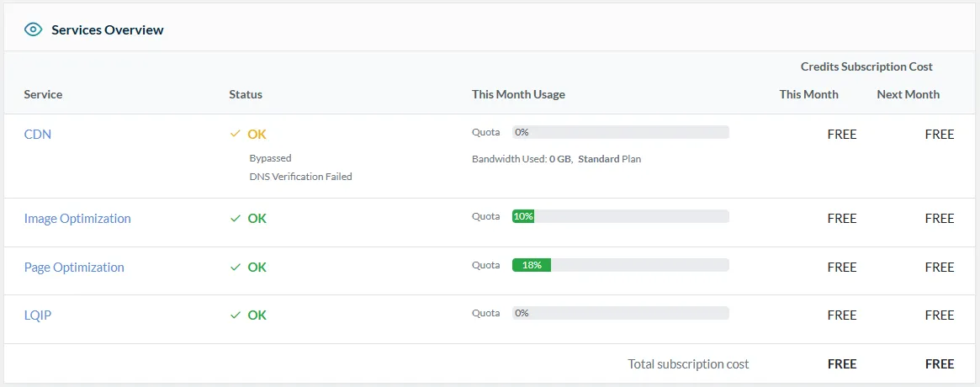This screenshot has width=980, height=387.
Task: Click the green checkmark for Page Optimization
Action: click(236, 267)
